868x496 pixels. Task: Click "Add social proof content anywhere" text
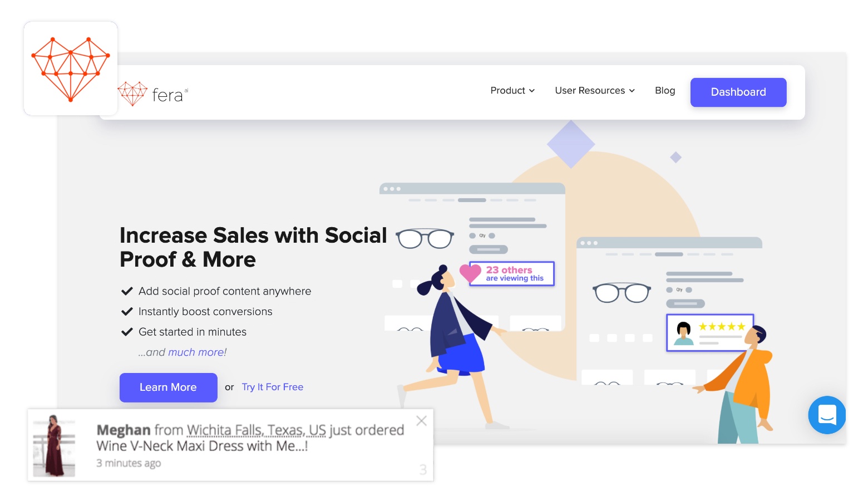click(x=225, y=291)
